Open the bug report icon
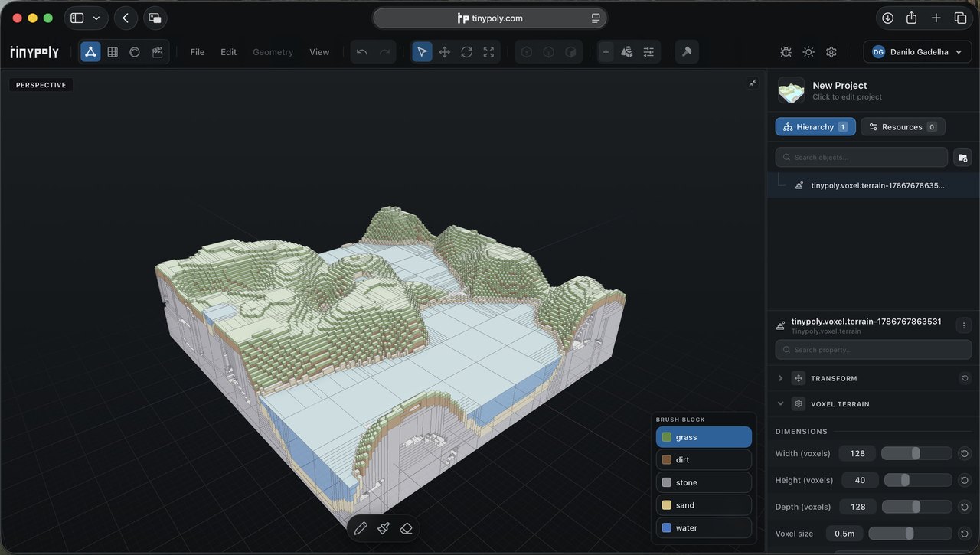 tap(786, 52)
